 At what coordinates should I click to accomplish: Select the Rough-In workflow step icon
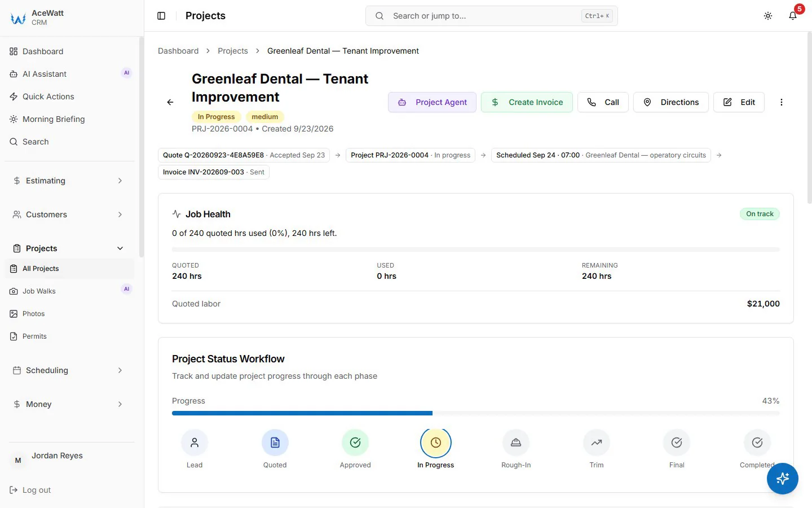click(x=516, y=443)
